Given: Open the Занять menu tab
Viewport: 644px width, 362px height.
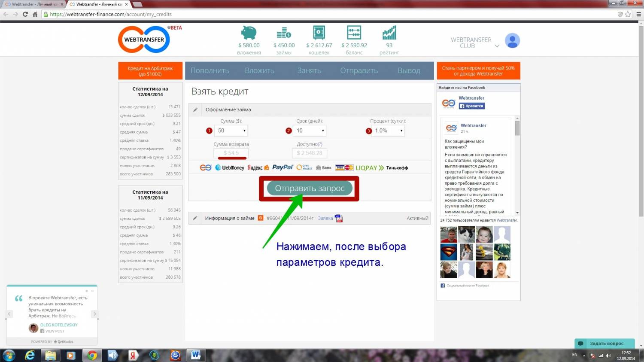Looking at the screenshot, I should click(x=309, y=70).
